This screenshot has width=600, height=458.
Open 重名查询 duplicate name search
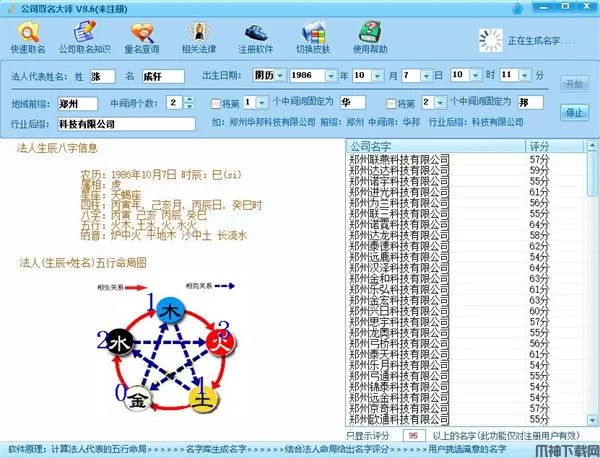coord(142,38)
